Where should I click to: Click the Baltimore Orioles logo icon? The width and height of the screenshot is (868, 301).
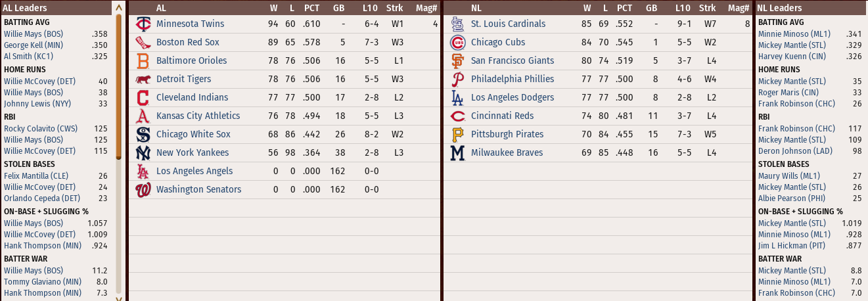click(143, 61)
